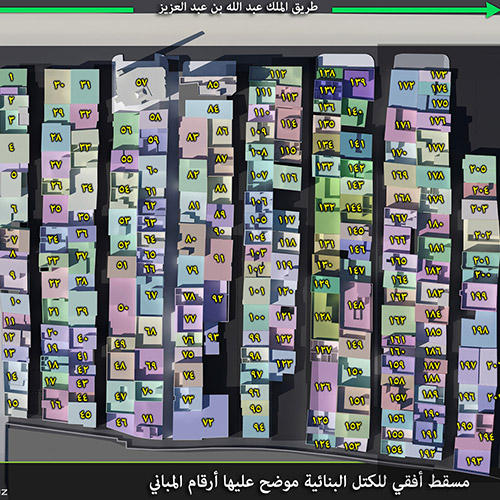This screenshot has width=500, height=500.
Task: Click building ١ (1) at top left
Action: coord(12,77)
